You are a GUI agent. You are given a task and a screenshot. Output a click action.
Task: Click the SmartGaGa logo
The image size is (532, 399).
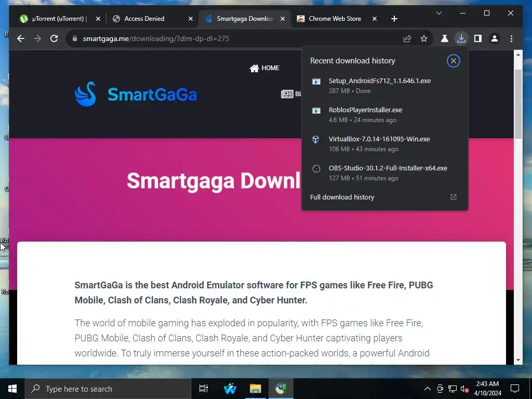pyautogui.click(x=136, y=94)
